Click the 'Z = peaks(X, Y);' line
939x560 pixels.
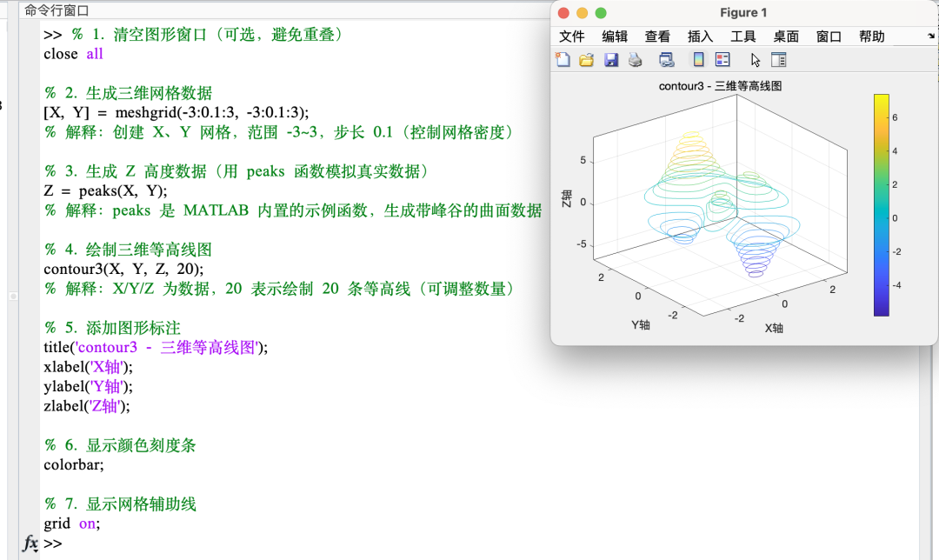click(105, 191)
